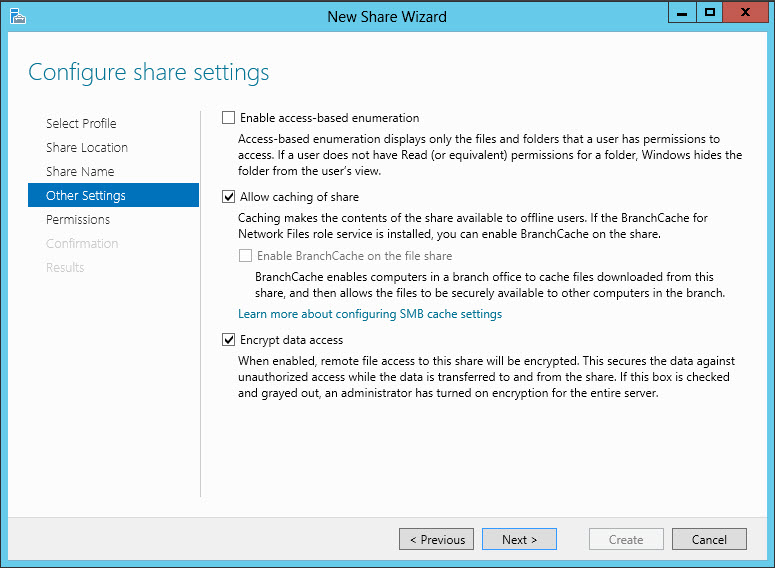Select the Other Settings step

[x=113, y=195]
